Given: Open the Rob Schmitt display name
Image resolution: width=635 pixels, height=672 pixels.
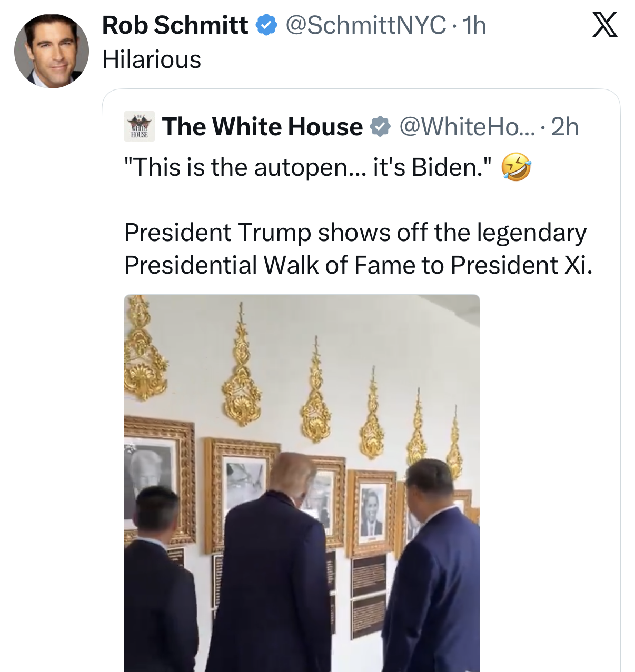Looking at the screenshot, I should (x=175, y=25).
